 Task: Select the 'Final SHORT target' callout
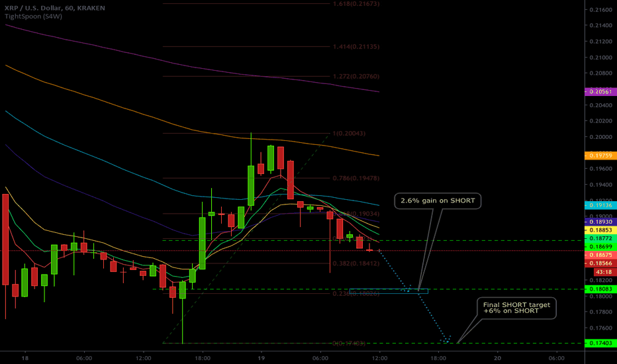[x=516, y=308]
